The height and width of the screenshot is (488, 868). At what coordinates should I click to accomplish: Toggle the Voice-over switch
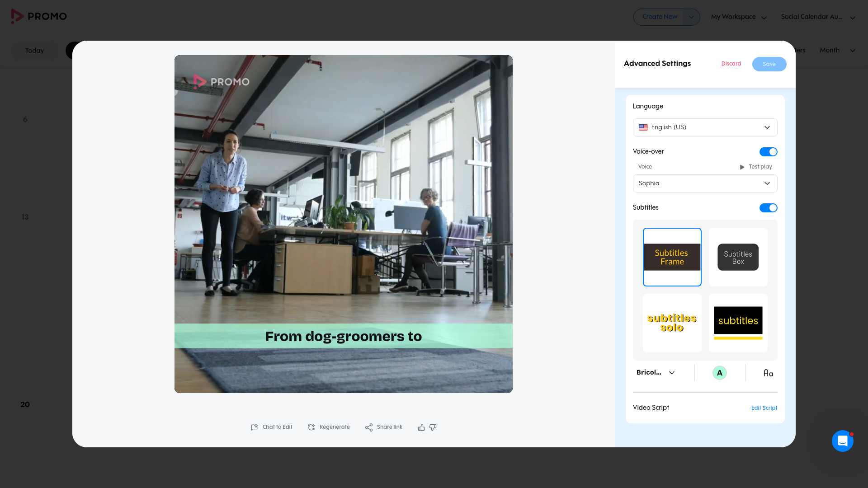[x=768, y=152]
